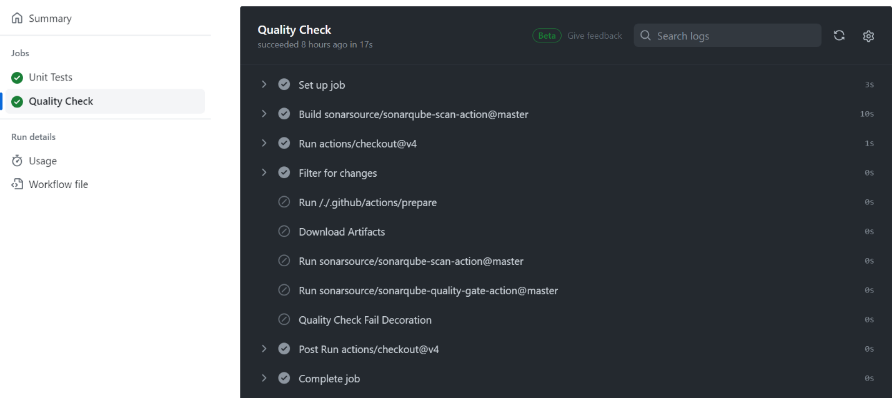Screen dimensions: 894x398
Task: Click the skipped icon beside Quality Check Fail Decoration
Action: [284, 320]
